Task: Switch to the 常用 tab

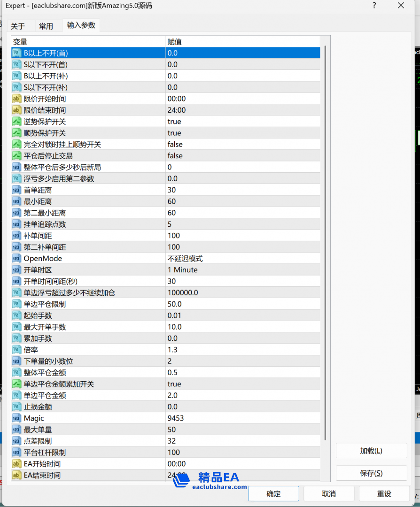Action: click(47, 26)
